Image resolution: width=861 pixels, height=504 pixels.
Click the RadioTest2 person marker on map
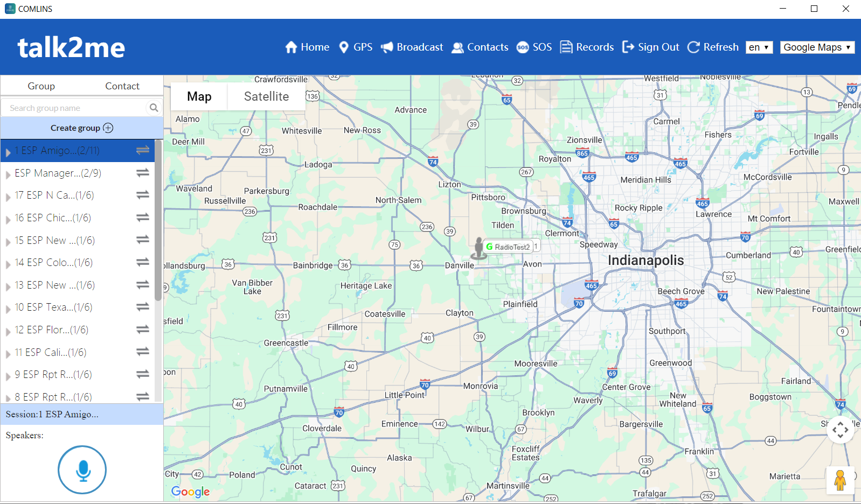pos(478,248)
